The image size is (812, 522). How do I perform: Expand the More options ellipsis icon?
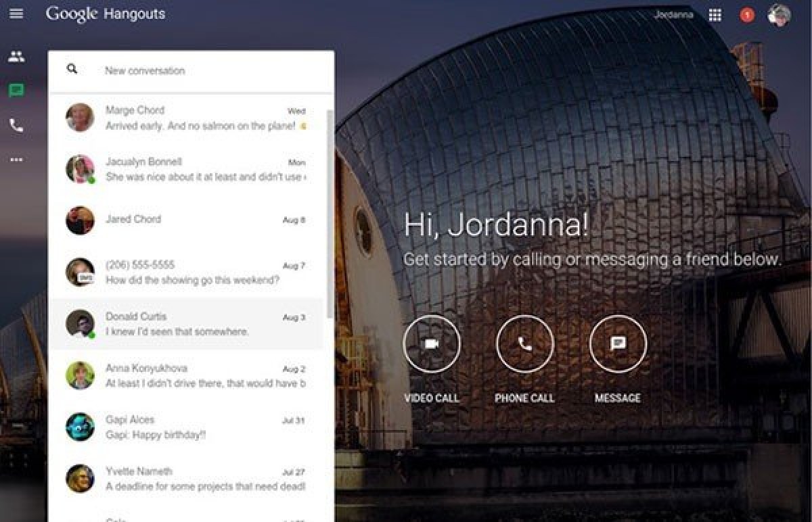coord(16,160)
